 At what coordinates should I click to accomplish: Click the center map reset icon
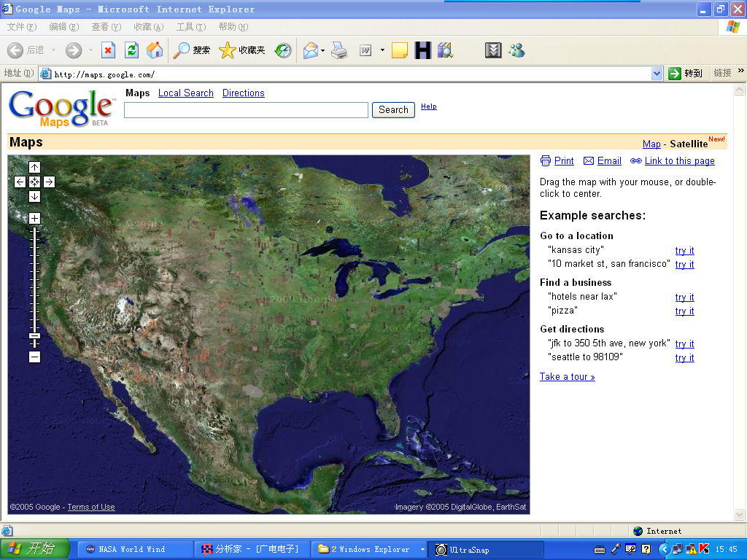pos(34,182)
